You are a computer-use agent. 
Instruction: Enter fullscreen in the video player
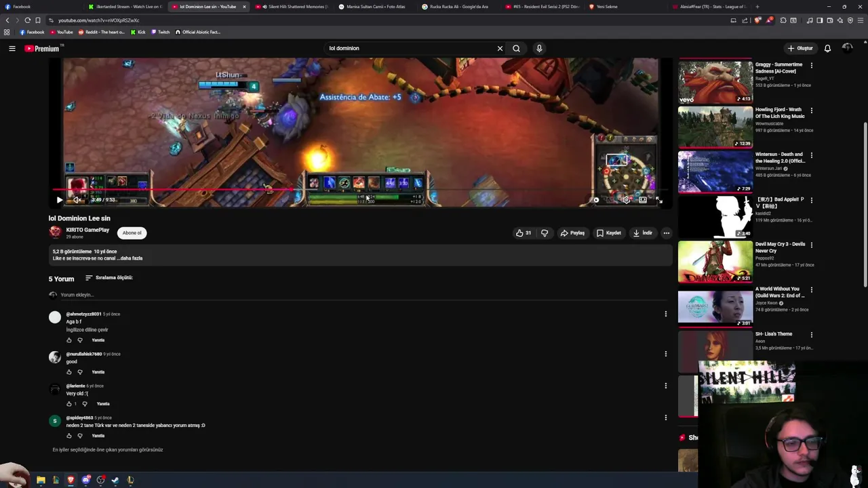click(x=659, y=200)
